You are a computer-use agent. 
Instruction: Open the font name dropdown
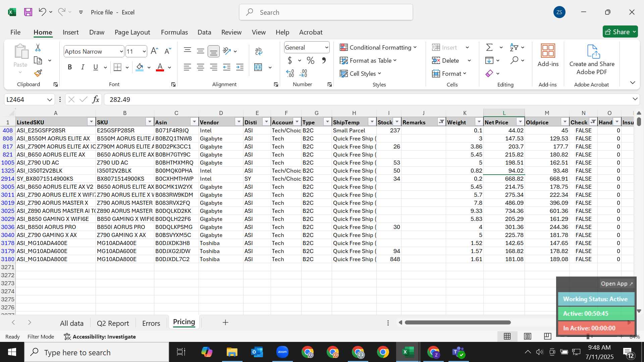click(121, 52)
